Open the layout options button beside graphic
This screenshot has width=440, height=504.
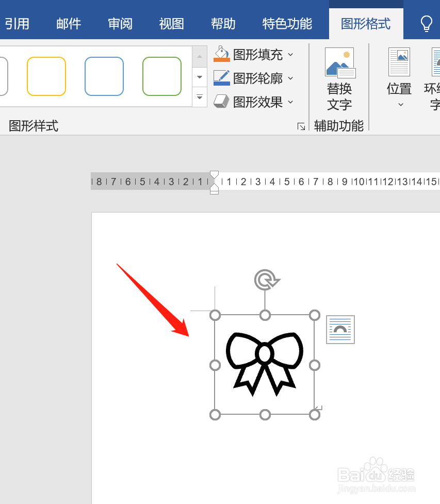tap(340, 330)
